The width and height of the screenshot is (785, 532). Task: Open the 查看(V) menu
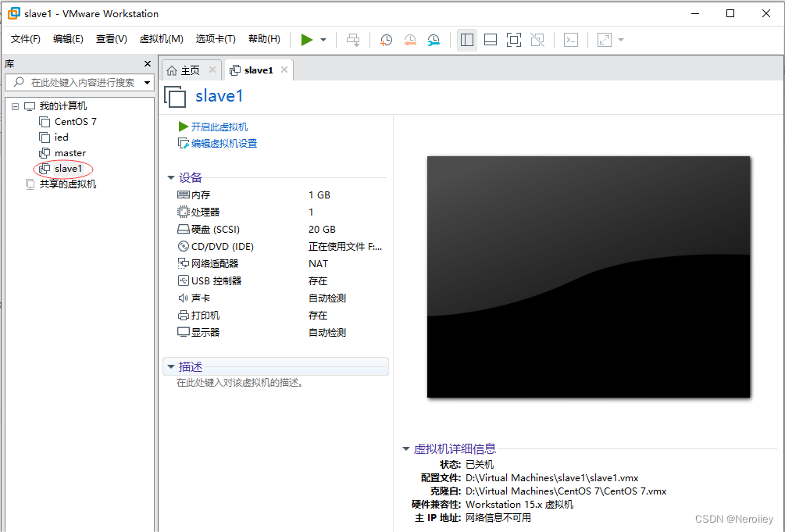point(111,39)
